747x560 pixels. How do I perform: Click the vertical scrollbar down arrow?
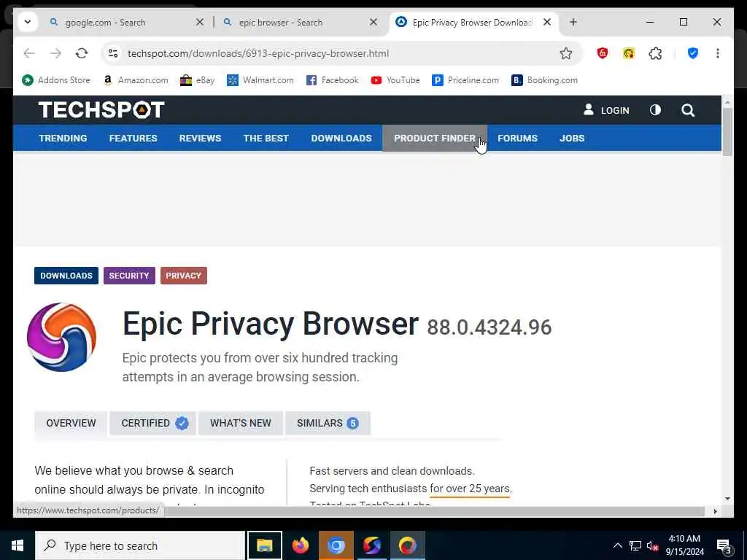pos(727,499)
